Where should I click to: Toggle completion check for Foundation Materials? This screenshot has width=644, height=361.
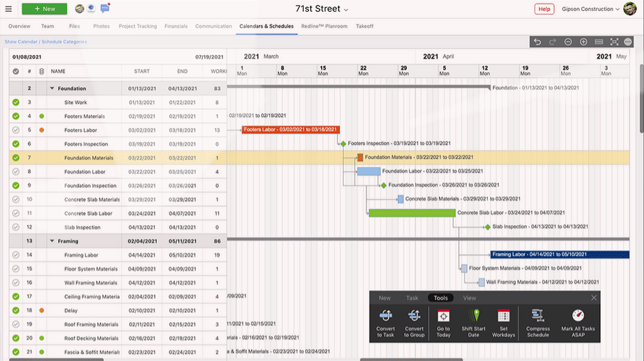pyautogui.click(x=15, y=158)
